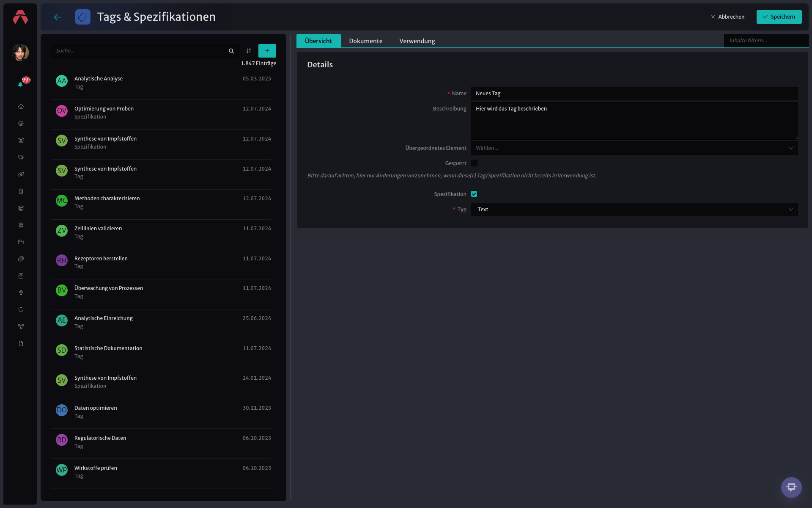Open clipboard icon in sidebar
This screenshot has width=812, height=508.
pos(21,191)
